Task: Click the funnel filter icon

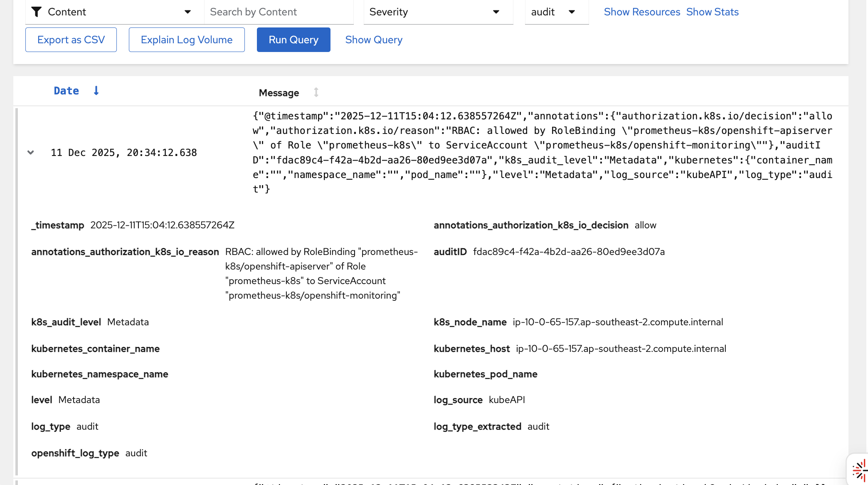Action: (x=37, y=12)
